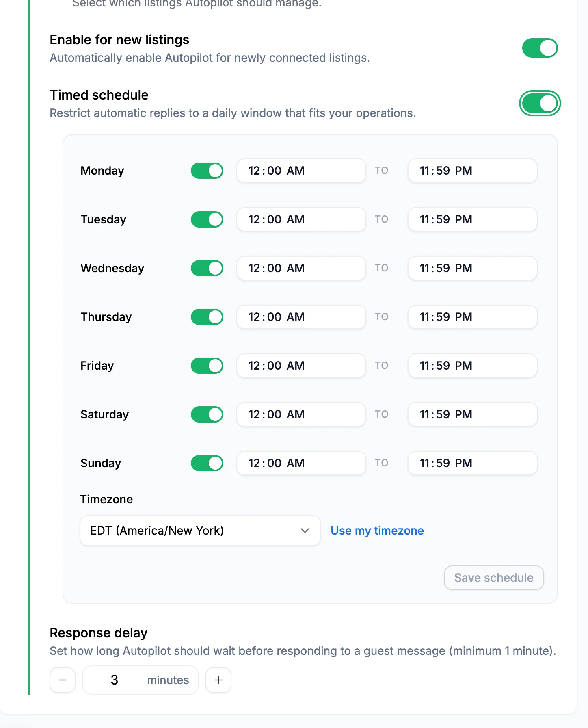This screenshot has height=728, width=588.
Task: Click the Save schedule button
Action: [x=493, y=578]
